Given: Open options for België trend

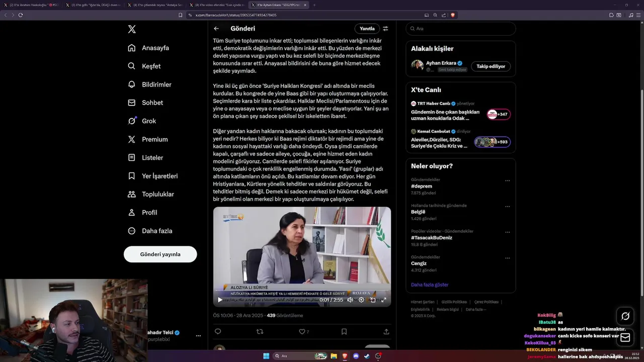Looking at the screenshot, I should point(507,206).
